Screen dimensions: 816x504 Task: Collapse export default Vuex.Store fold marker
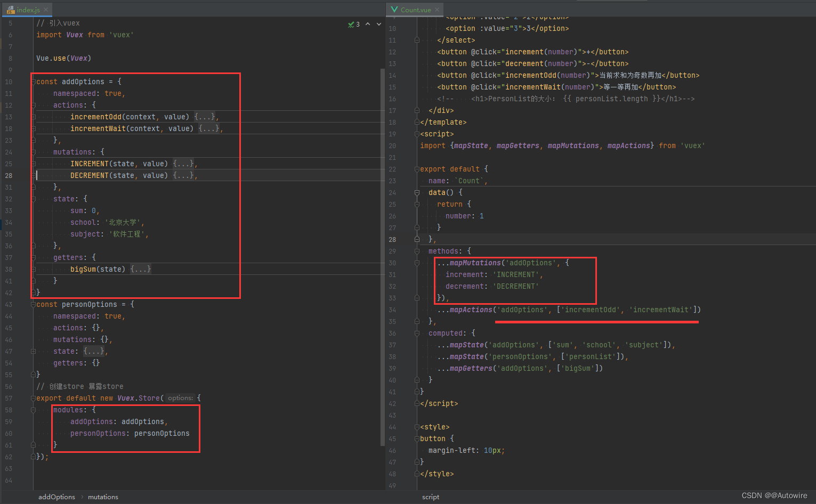click(x=33, y=398)
